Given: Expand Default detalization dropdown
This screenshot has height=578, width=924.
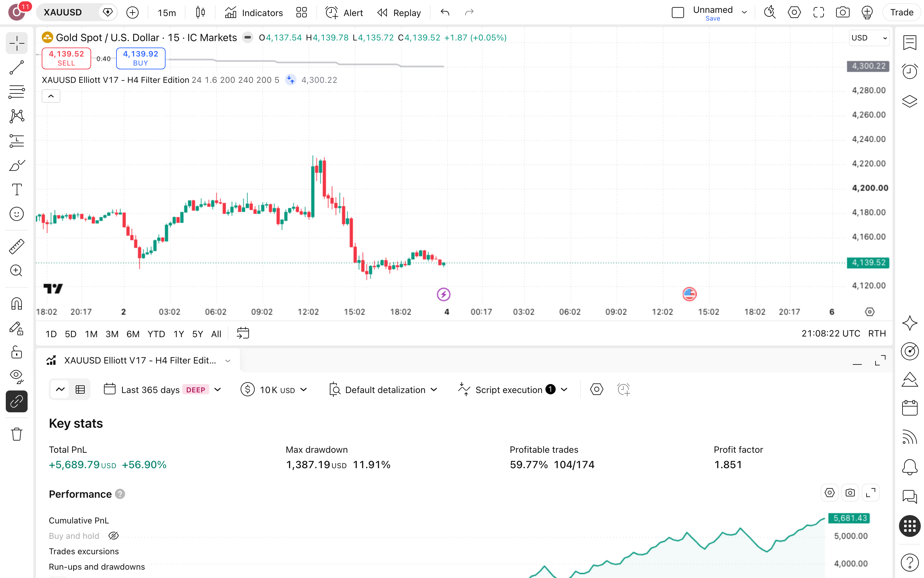Looking at the screenshot, I should [383, 390].
